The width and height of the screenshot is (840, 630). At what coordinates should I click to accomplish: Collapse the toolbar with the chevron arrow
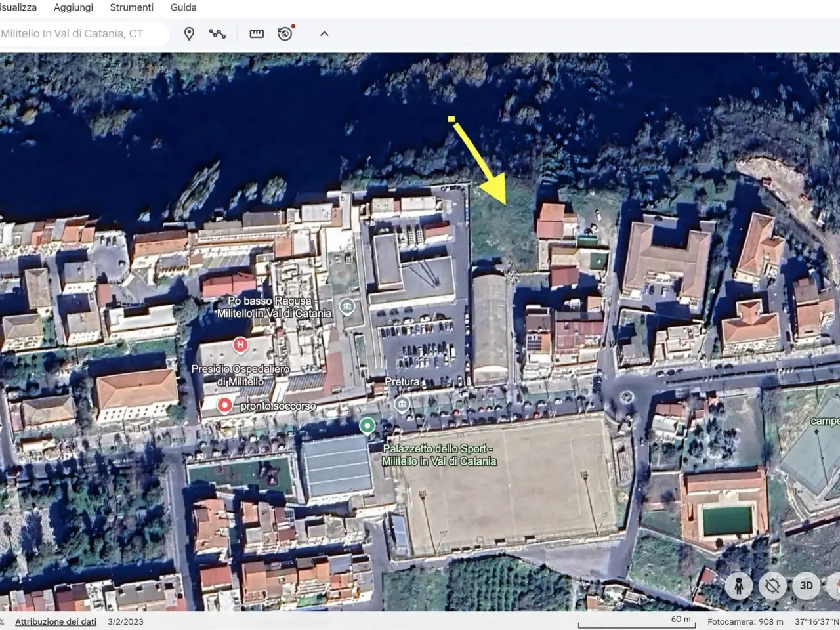pyautogui.click(x=324, y=33)
